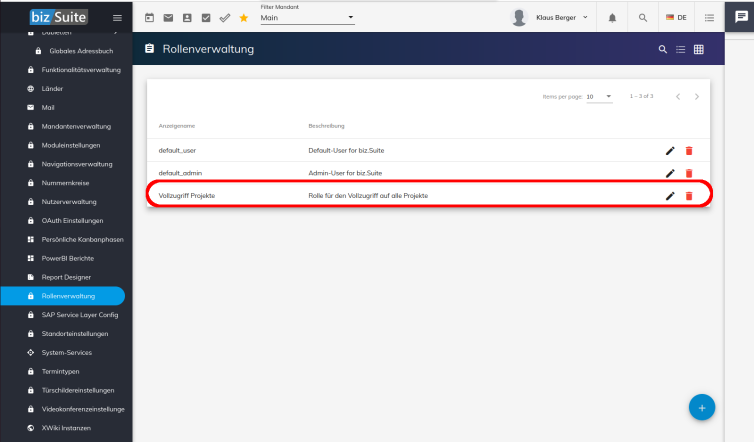The image size is (754, 442).
Task: Open Länder in sidebar
Action: coord(52,88)
